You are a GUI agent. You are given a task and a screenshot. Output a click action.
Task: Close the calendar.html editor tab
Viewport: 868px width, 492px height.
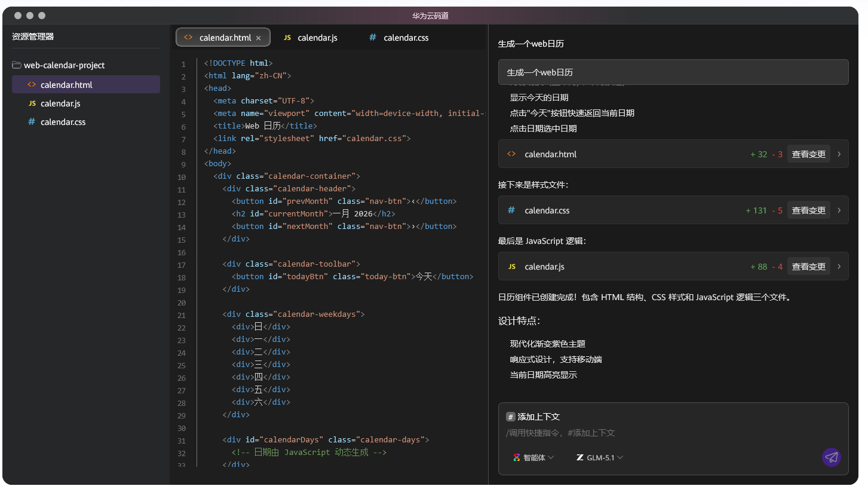(x=259, y=38)
